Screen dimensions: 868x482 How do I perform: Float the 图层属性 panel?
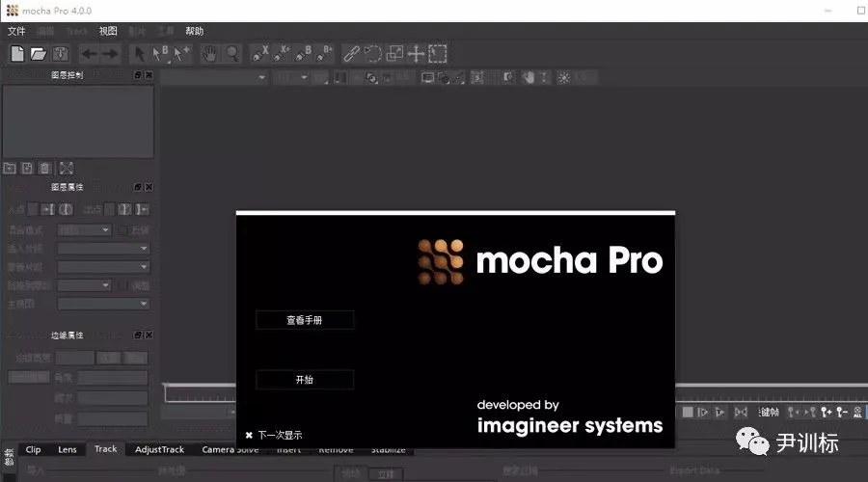pos(138,187)
